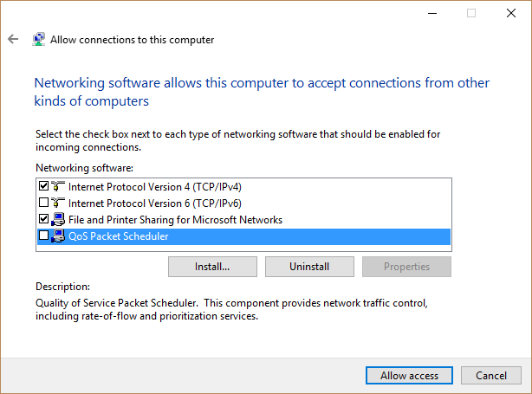Open the Install... dialog

coord(212,267)
